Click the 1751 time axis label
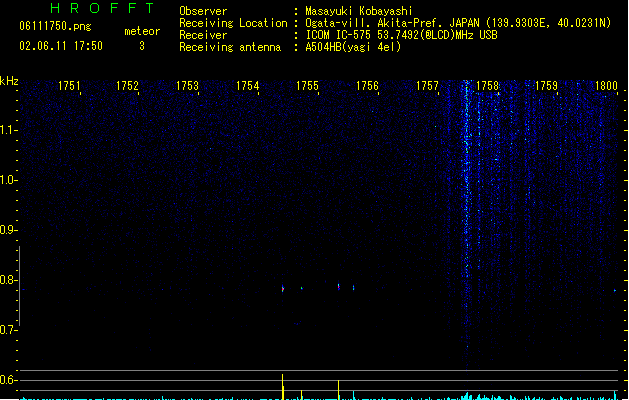This screenshot has height=400, width=629. tap(69, 86)
